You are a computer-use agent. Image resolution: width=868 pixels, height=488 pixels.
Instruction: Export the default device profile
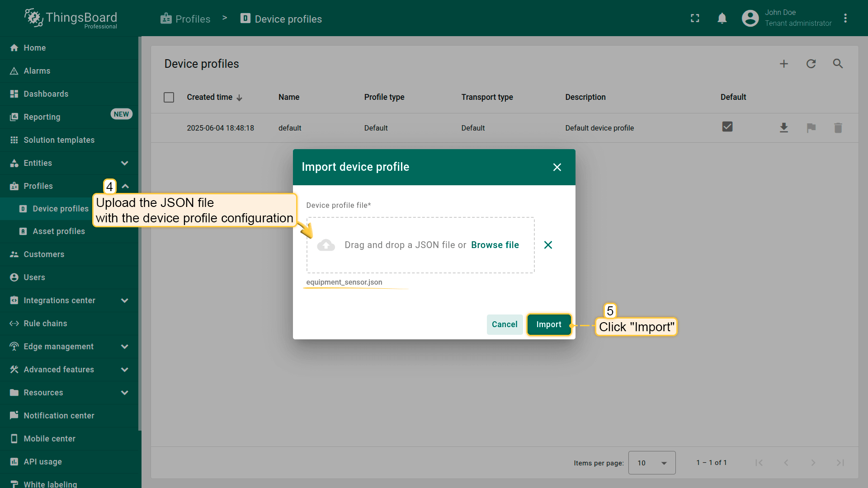(784, 128)
